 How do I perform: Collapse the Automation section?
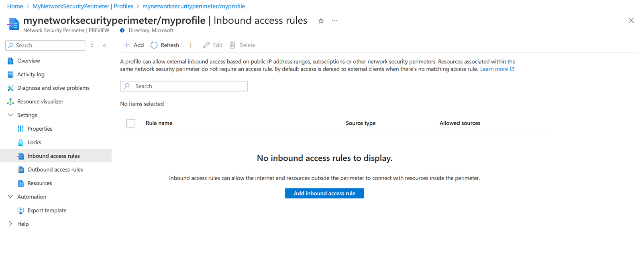[11, 197]
